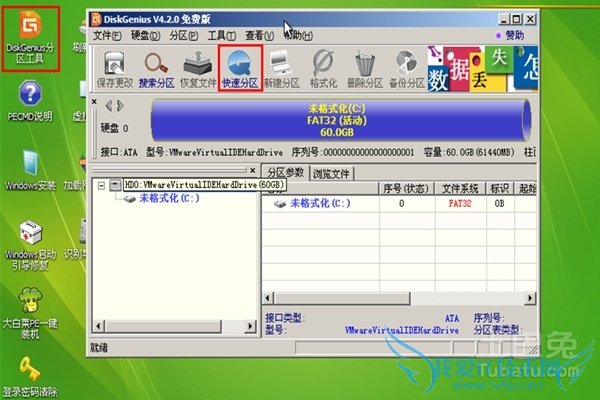This screenshot has height=400, width=600.
Task: Open Search Partition (搜索分区) tool
Action: point(156,69)
